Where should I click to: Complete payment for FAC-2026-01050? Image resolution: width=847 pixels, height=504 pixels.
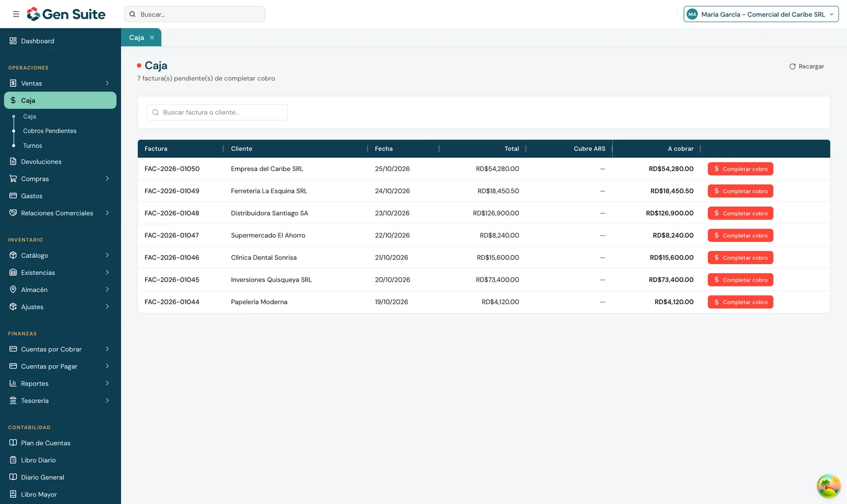coord(740,169)
